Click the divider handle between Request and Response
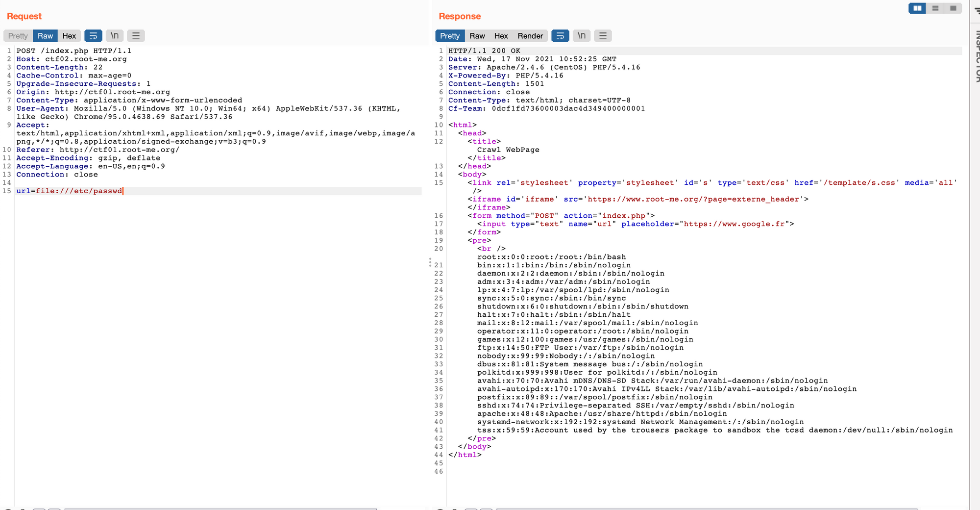This screenshot has width=980, height=510. pos(430,262)
